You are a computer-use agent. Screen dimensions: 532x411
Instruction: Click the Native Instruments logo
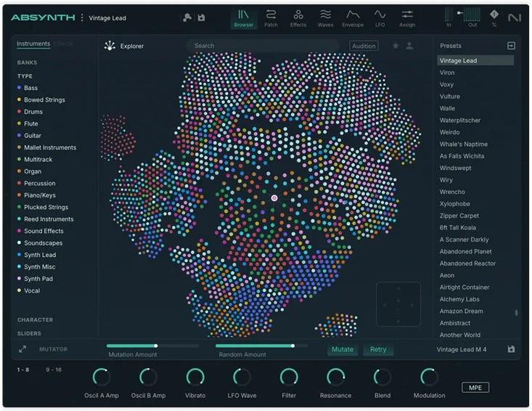(x=515, y=17)
